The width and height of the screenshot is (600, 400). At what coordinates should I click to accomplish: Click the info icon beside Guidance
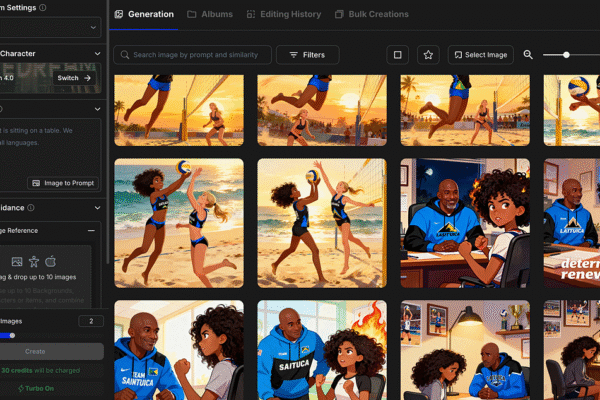coord(31,208)
